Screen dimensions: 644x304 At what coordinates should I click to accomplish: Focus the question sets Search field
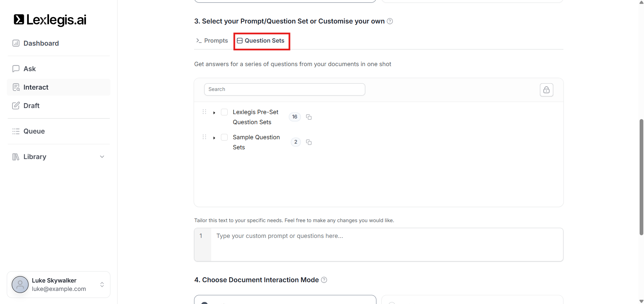pos(284,89)
